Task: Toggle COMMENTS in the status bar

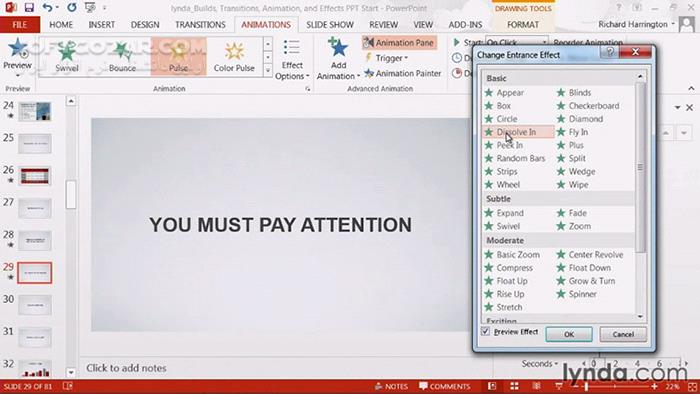Action: (445, 386)
